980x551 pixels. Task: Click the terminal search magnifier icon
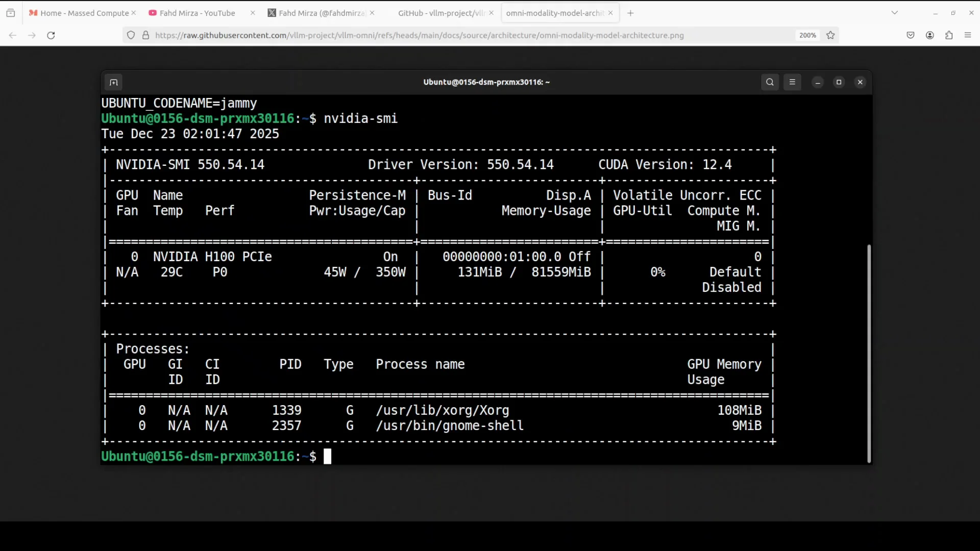[x=770, y=82]
